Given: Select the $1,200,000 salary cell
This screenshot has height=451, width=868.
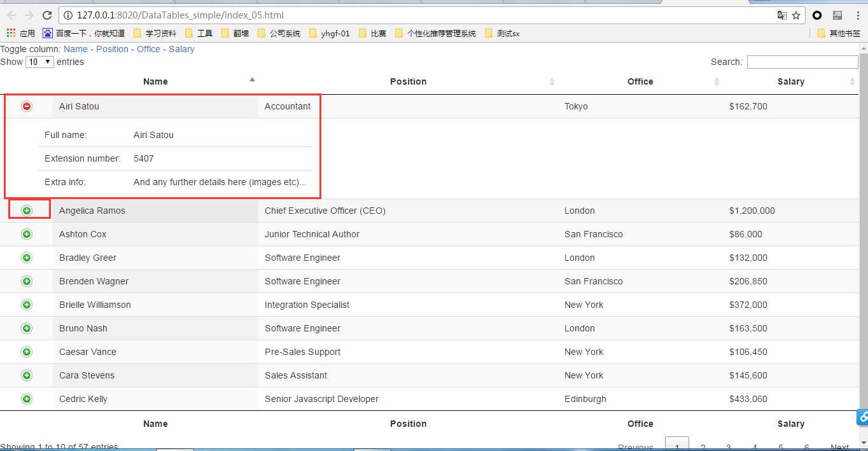Looking at the screenshot, I should coord(790,211).
